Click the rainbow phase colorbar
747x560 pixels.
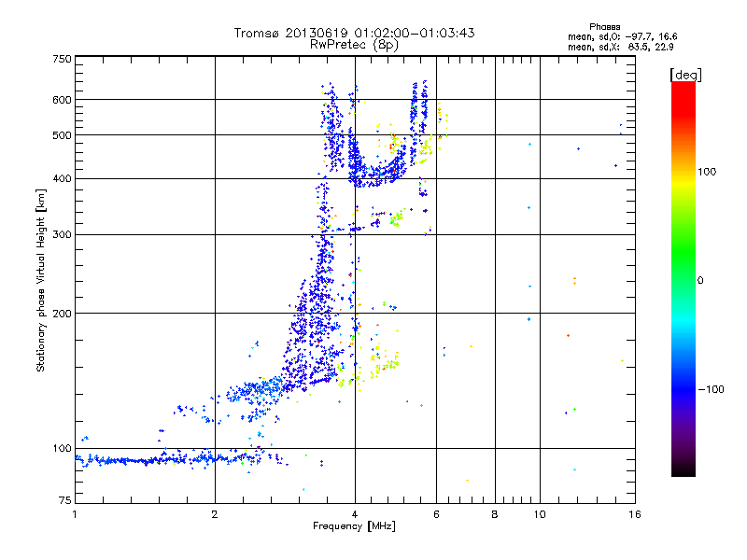pyautogui.click(x=684, y=278)
